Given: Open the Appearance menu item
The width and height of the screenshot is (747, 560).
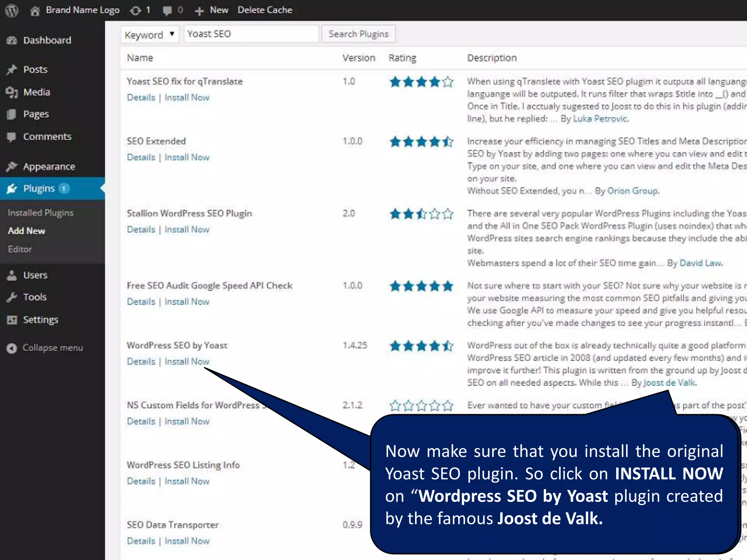Looking at the screenshot, I should tap(49, 166).
